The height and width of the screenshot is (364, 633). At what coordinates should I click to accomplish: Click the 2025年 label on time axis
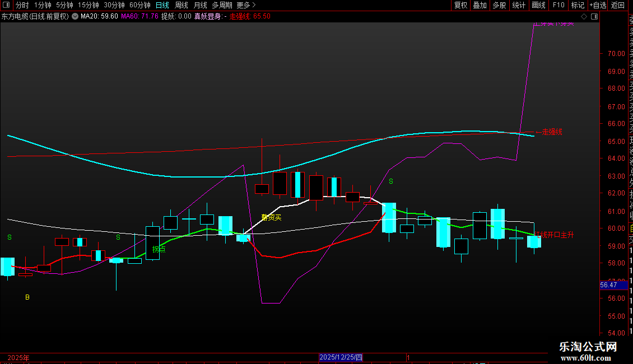pyautogui.click(x=18, y=357)
